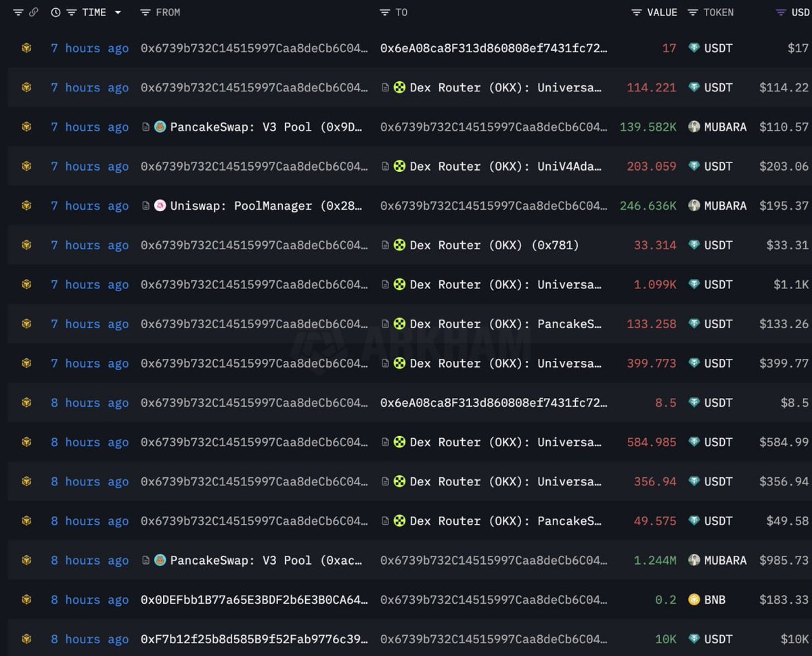Click USDT token label in the $8.5 row
The image size is (812, 656).
(x=718, y=403)
